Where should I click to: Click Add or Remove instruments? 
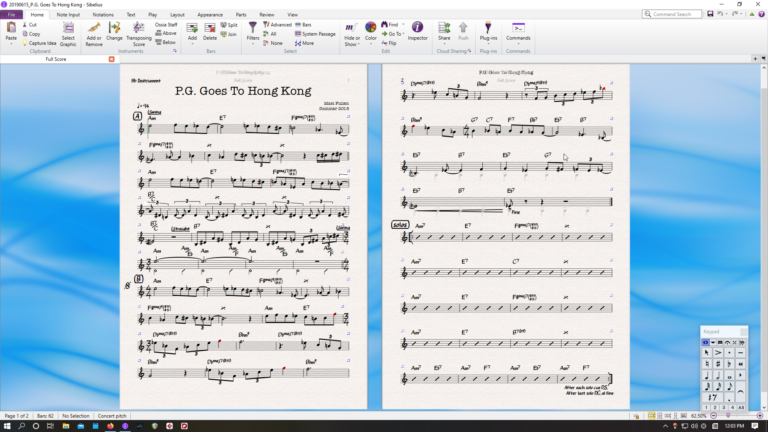[x=94, y=33]
